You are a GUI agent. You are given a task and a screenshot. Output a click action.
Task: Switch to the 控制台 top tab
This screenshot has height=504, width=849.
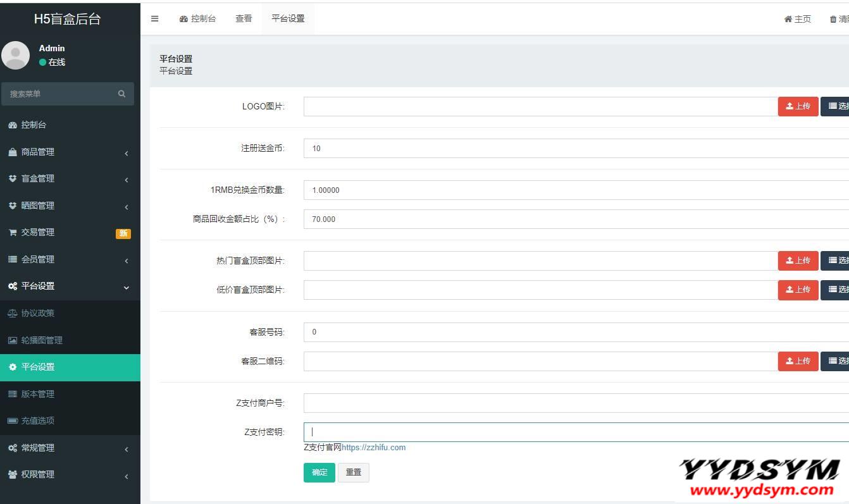[197, 18]
